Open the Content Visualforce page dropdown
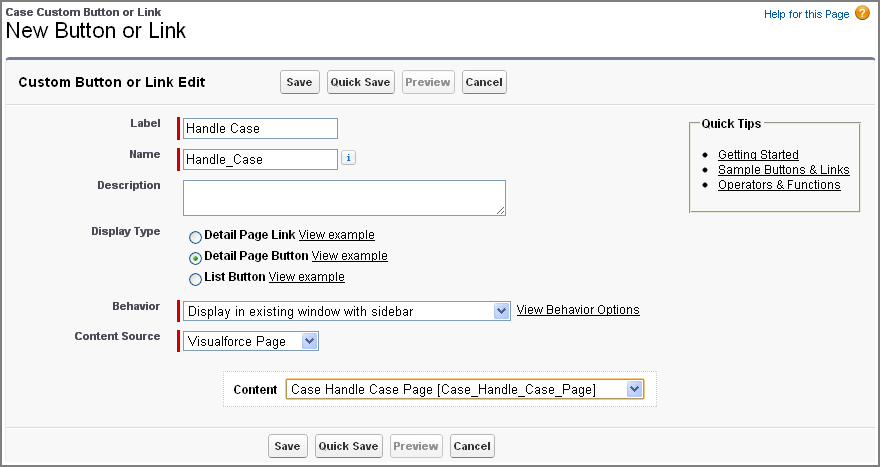The image size is (880, 467). [x=465, y=389]
